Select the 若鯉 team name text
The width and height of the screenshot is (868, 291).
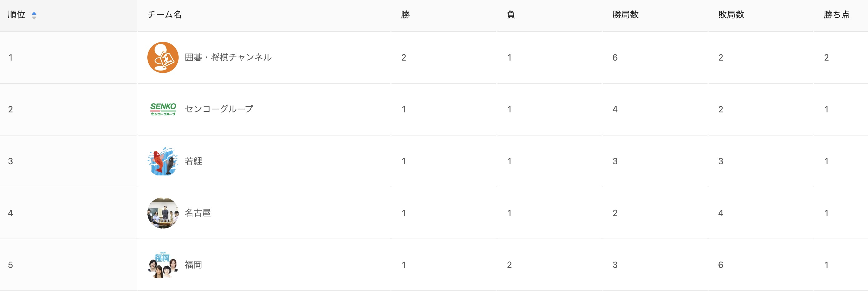(x=193, y=161)
